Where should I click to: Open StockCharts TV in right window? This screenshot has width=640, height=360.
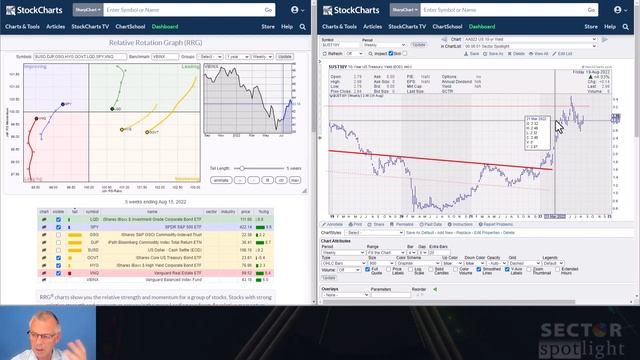click(x=407, y=27)
